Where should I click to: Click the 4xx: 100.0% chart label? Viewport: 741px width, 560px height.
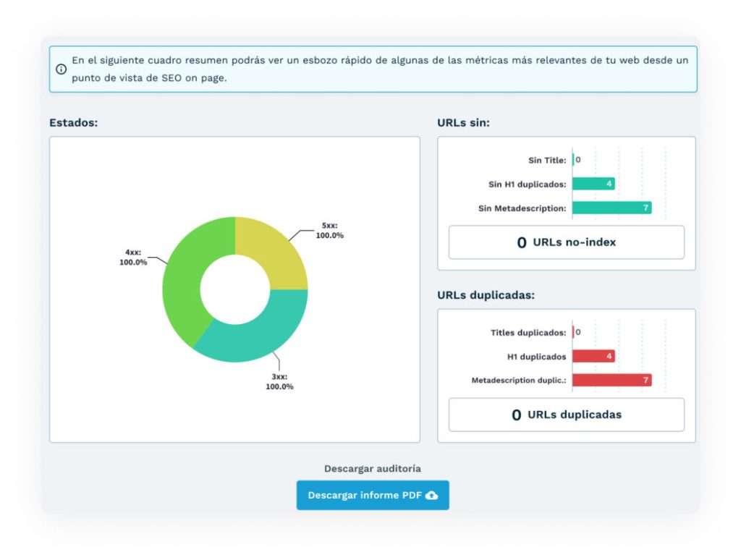[133, 258]
